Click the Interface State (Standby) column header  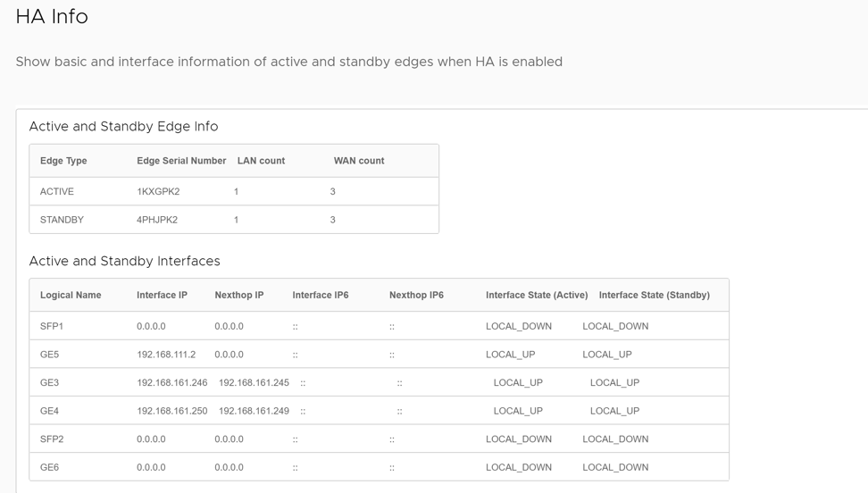[654, 295]
